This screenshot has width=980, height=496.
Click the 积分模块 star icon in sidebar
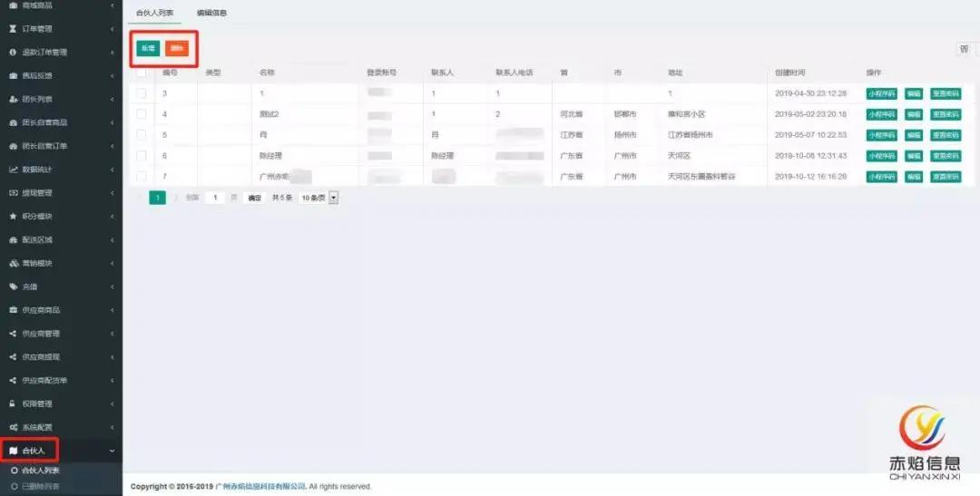[13, 217]
